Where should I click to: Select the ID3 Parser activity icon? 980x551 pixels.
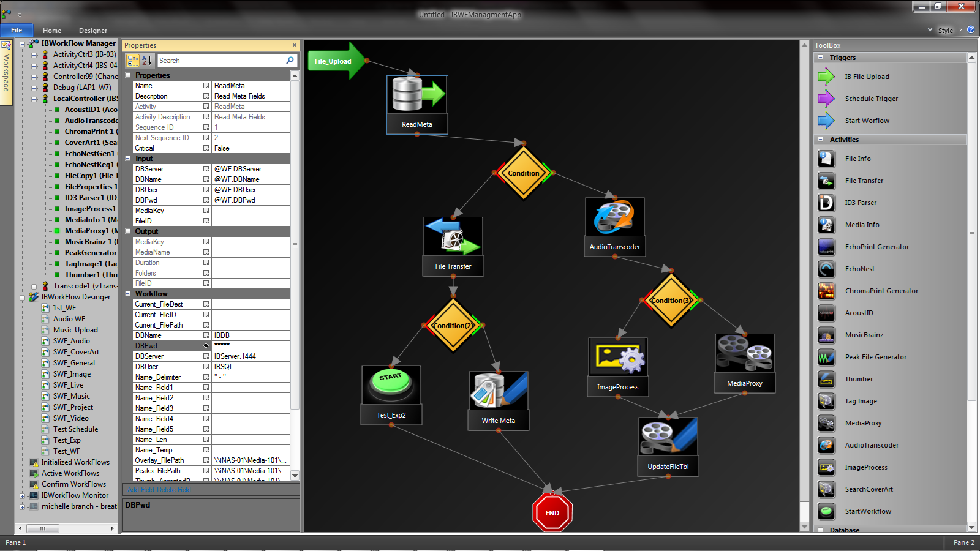click(826, 203)
